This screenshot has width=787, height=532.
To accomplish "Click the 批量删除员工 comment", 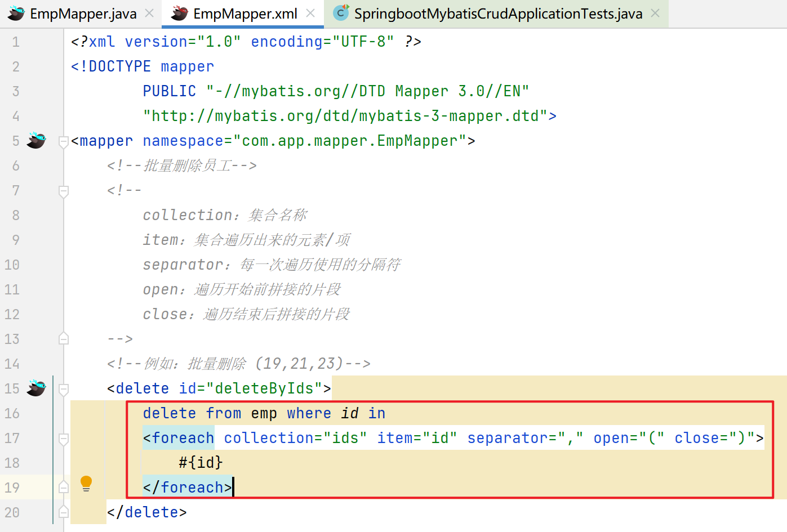I will 182,166.
